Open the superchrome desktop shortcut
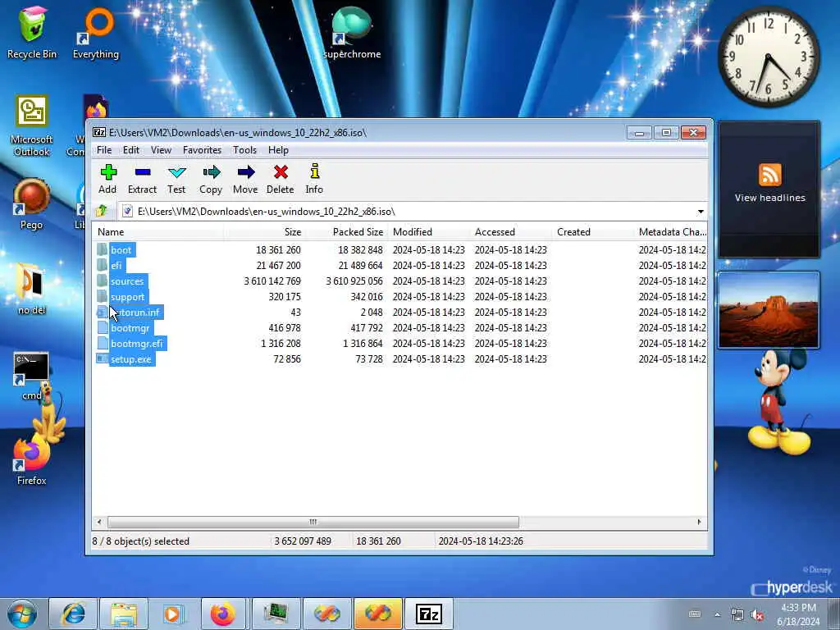840x630 pixels. point(352,32)
